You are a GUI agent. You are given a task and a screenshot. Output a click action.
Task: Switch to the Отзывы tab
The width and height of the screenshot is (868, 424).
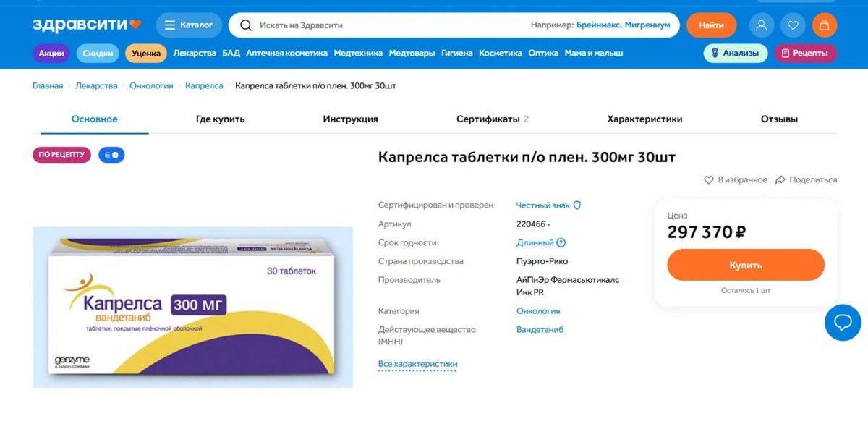779,119
